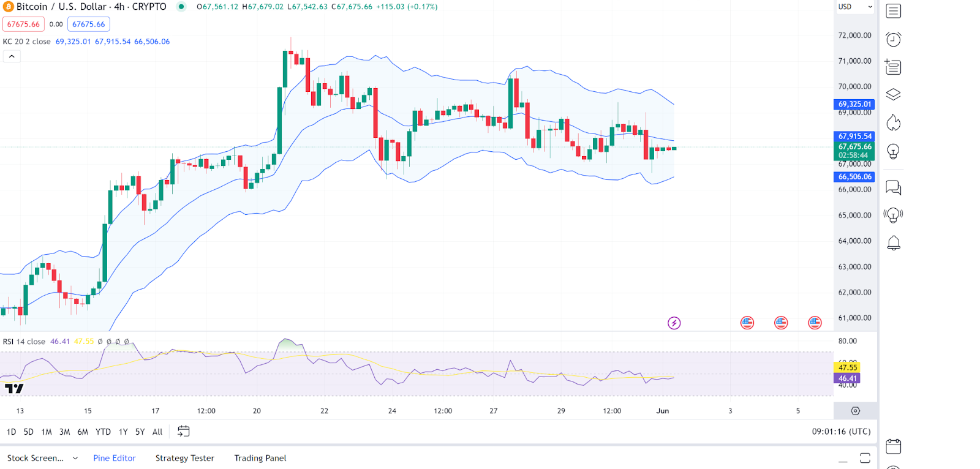This screenshot has width=980, height=469.
Task: Open the Watchlist panel icon
Action: pyautogui.click(x=894, y=11)
